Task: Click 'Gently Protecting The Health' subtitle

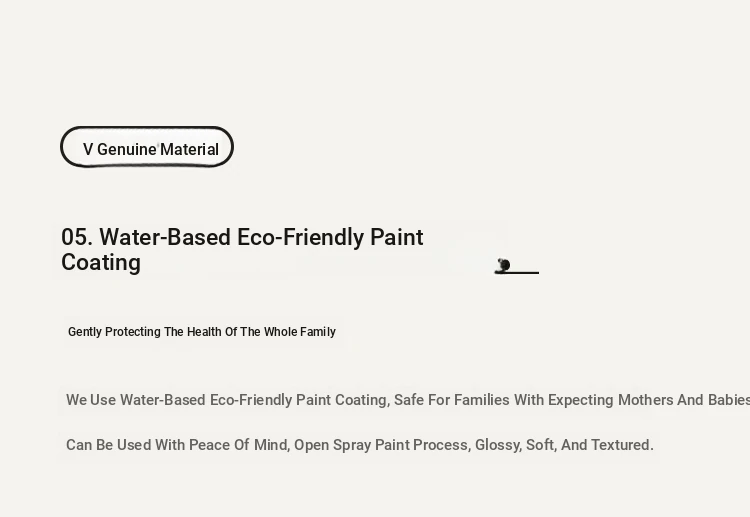Action: [x=145, y=332]
